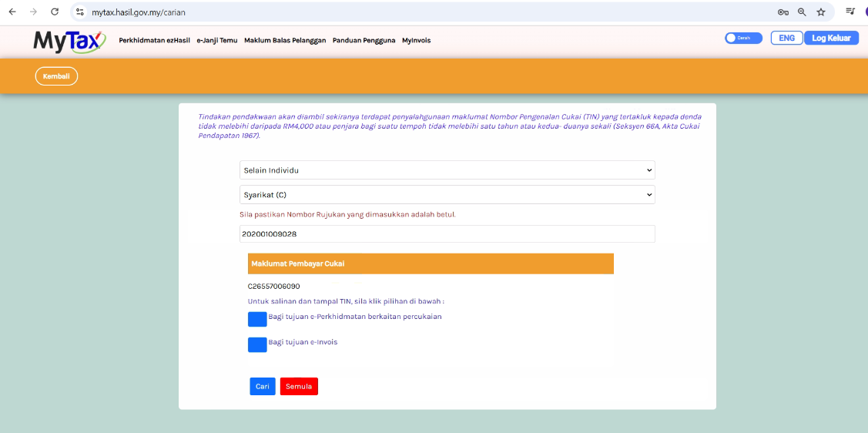Open the Selain Individu dropdown

pyautogui.click(x=447, y=170)
